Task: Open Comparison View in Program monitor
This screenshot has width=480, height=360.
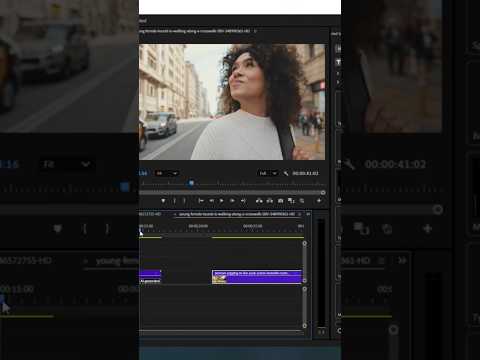Action: pos(291,201)
